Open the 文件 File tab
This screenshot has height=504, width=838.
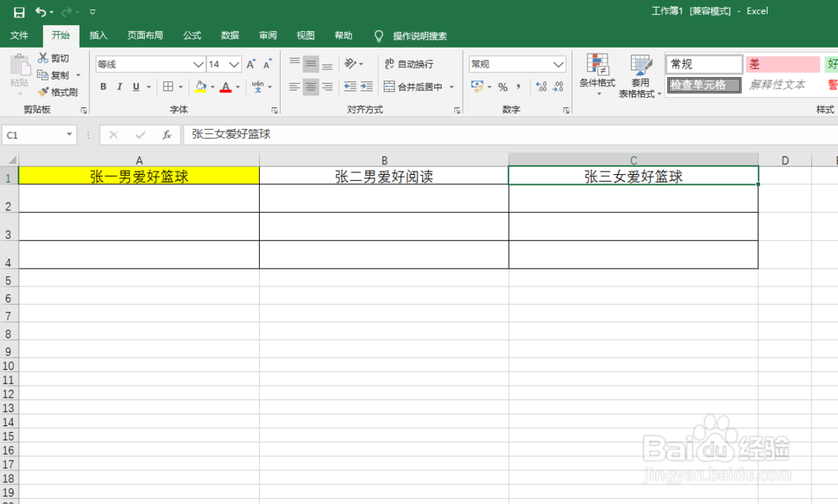[x=19, y=35]
